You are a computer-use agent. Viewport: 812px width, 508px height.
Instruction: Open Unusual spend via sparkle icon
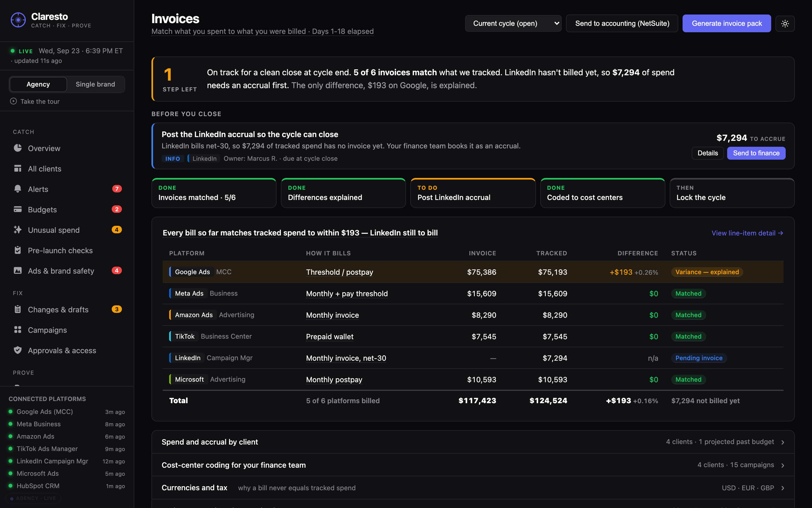tap(18, 230)
